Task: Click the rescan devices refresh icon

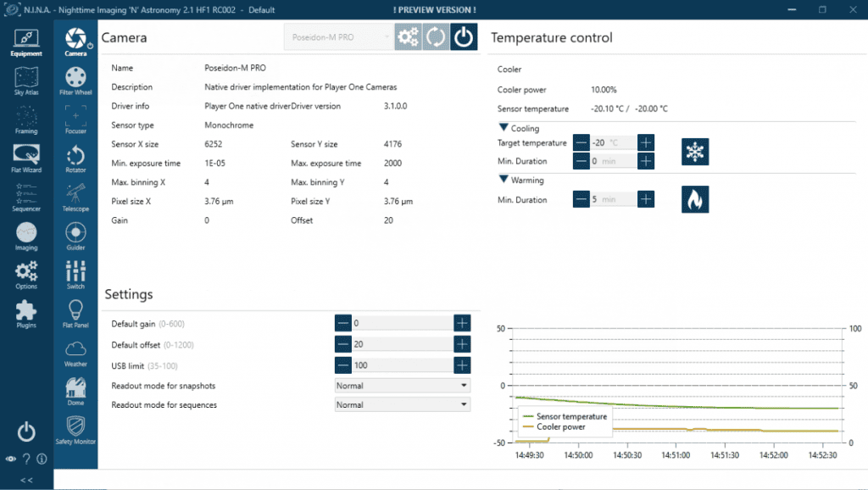Action: click(436, 37)
